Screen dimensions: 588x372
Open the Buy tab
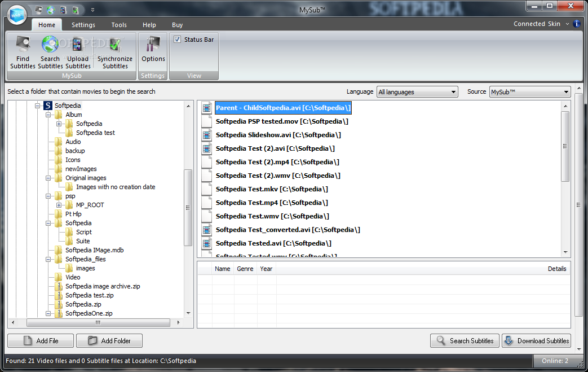coord(178,25)
